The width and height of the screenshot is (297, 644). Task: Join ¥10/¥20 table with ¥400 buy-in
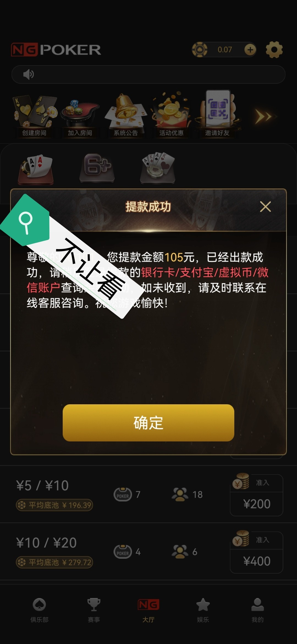click(x=257, y=552)
